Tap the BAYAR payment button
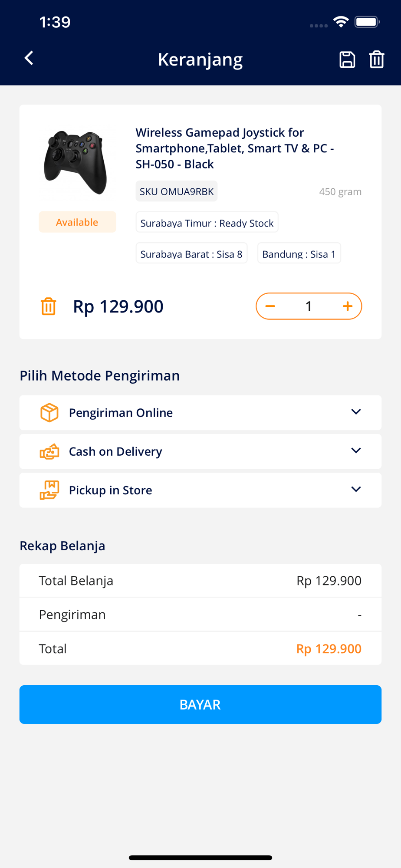Screen dimensions: 401x868 (x=200, y=704)
